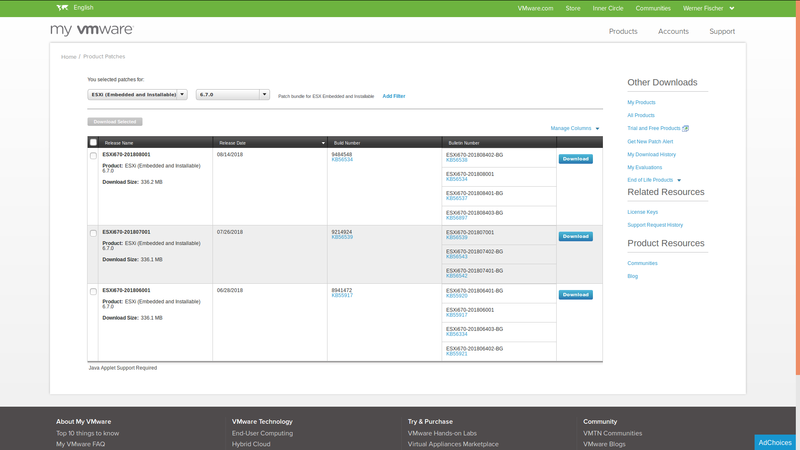800x450 pixels.
Task: Open the VMware Hands-on Labs footer link
Action: click(442, 433)
